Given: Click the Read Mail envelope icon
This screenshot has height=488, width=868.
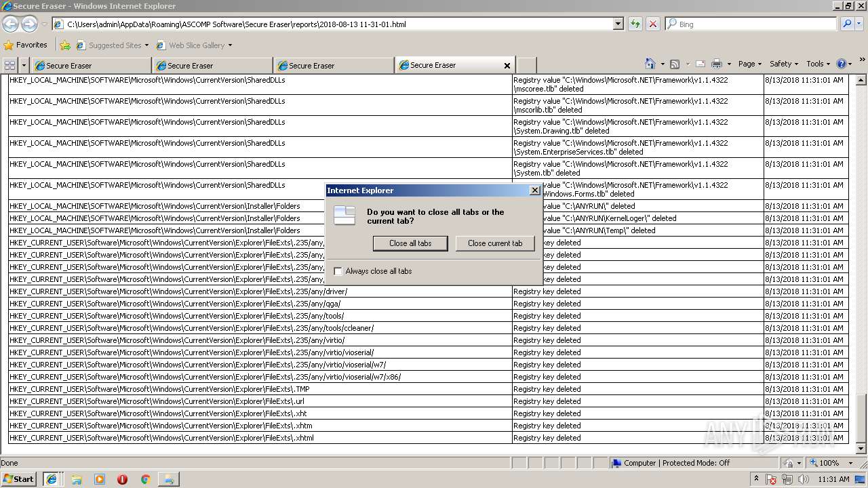Looking at the screenshot, I should 701,64.
